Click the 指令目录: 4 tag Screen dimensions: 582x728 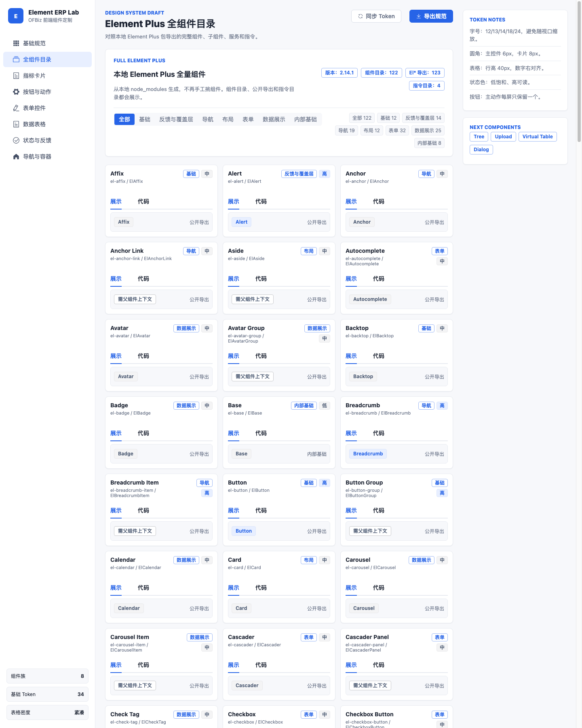427,86
